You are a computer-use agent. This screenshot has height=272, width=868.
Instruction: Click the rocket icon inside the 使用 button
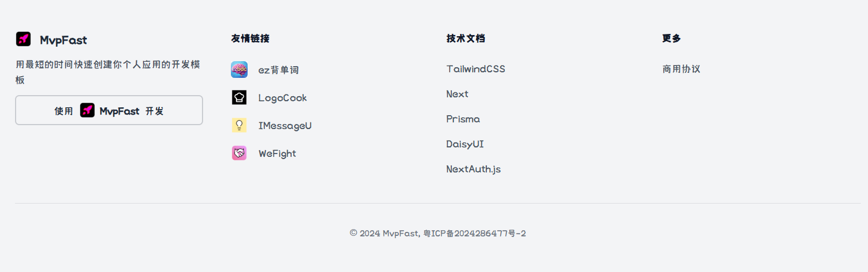(87, 111)
